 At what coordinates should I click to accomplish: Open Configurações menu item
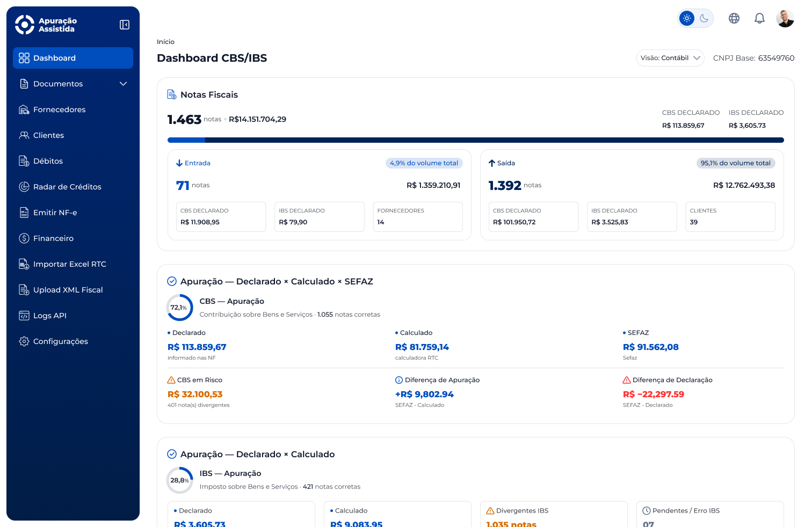tap(73, 341)
